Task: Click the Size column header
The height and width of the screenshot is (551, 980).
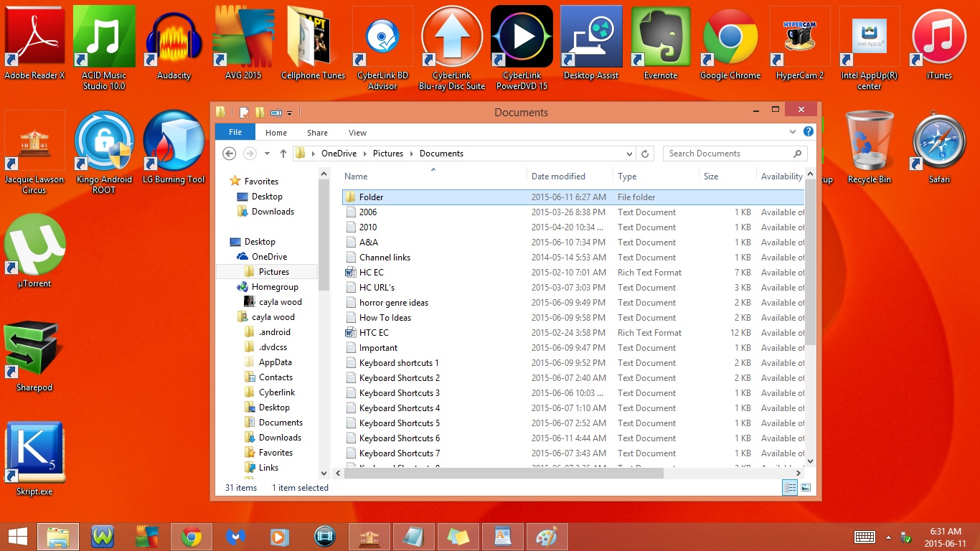Action: coord(727,176)
